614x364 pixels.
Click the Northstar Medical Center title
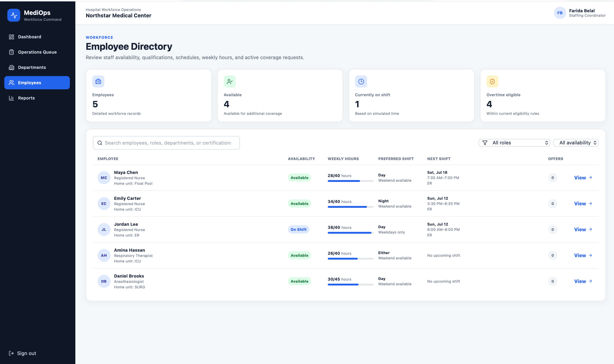tap(118, 15)
